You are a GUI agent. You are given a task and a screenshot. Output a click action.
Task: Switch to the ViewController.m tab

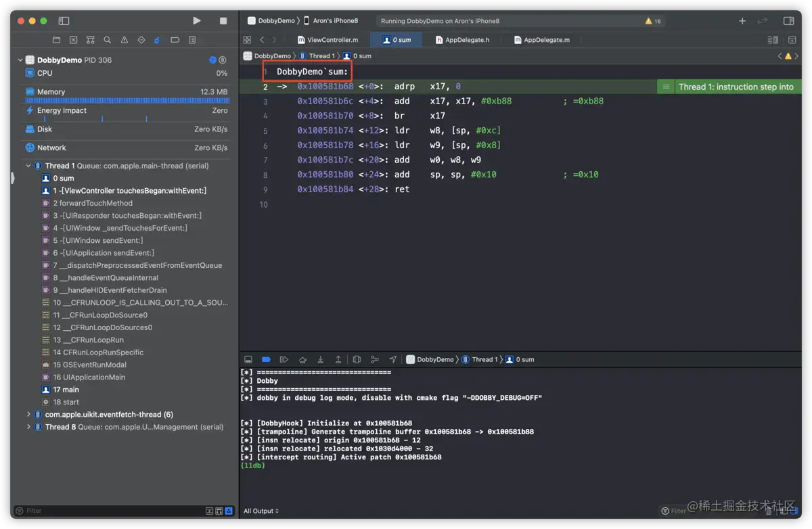(x=327, y=40)
